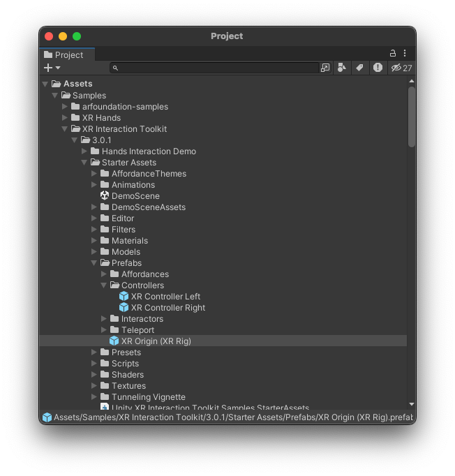Screen dimensions: 455x476
Task: Collapse the Assets root folder
Action: (x=45, y=84)
